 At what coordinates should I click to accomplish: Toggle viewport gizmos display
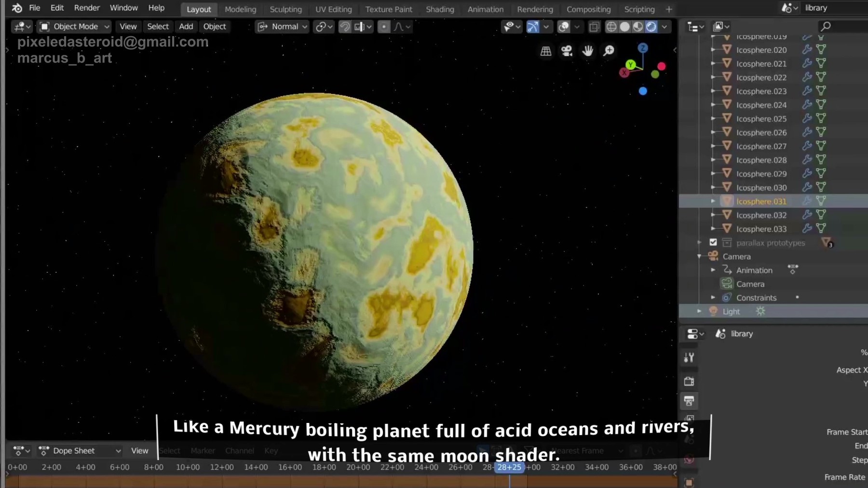pyautogui.click(x=533, y=26)
